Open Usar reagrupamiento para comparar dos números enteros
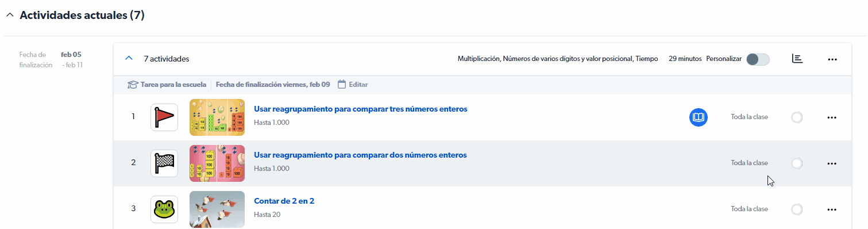This screenshot has height=229, width=868. coord(360,155)
